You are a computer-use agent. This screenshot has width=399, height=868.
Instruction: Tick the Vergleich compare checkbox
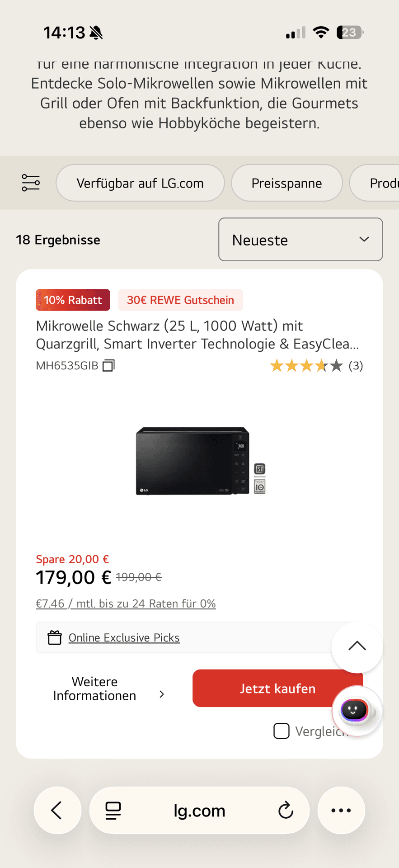pos(282,731)
